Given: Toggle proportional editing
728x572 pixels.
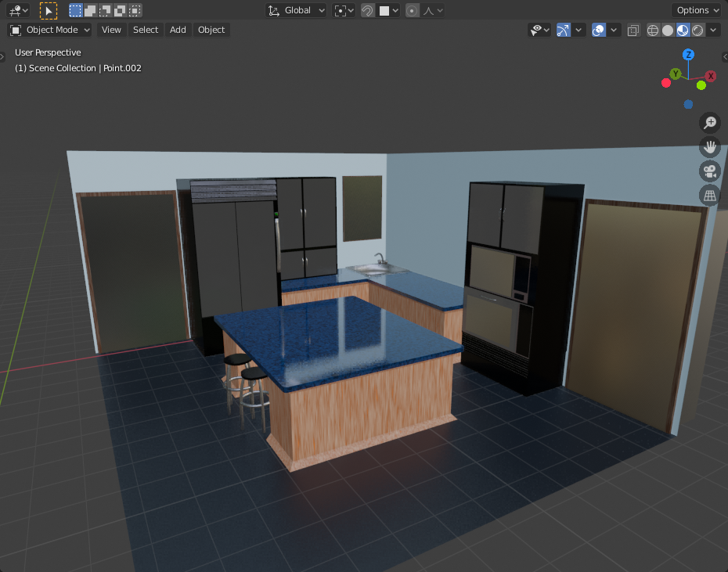Looking at the screenshot, I should coord(412,10).
